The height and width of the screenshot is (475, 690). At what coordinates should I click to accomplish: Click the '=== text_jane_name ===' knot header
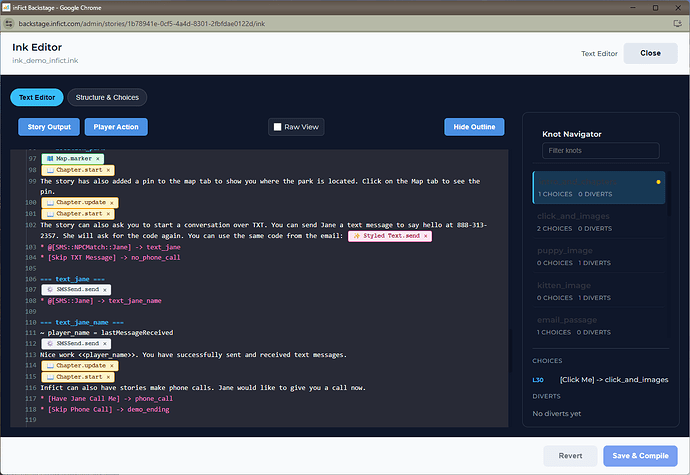coord(82,322)
